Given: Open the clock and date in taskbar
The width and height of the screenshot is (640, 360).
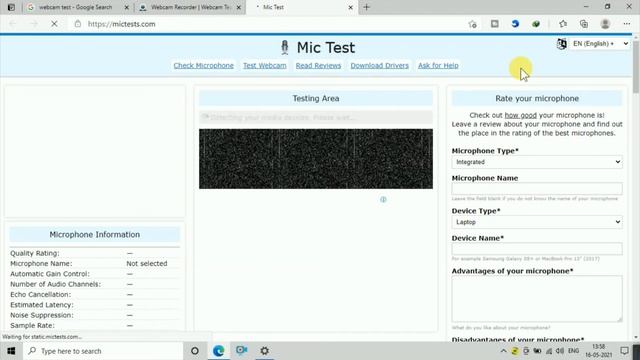Looking at the screenshot, I should (599, 351).
